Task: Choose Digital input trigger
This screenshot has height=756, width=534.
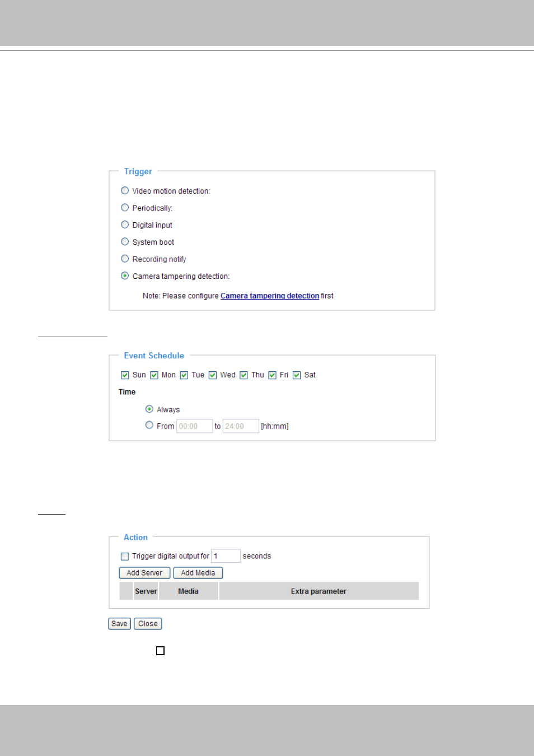Action: pyautogui.click(x=125, y=225)
